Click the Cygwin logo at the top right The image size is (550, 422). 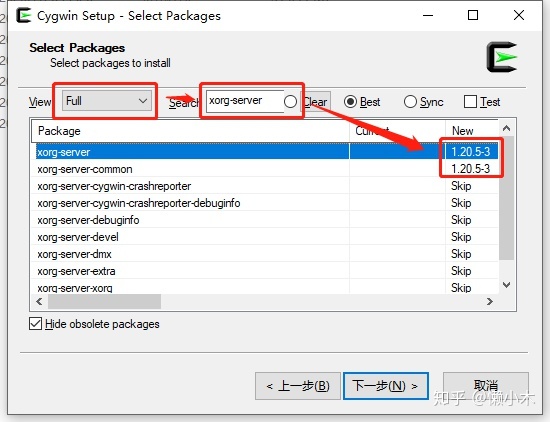click(x=502, y=57)
